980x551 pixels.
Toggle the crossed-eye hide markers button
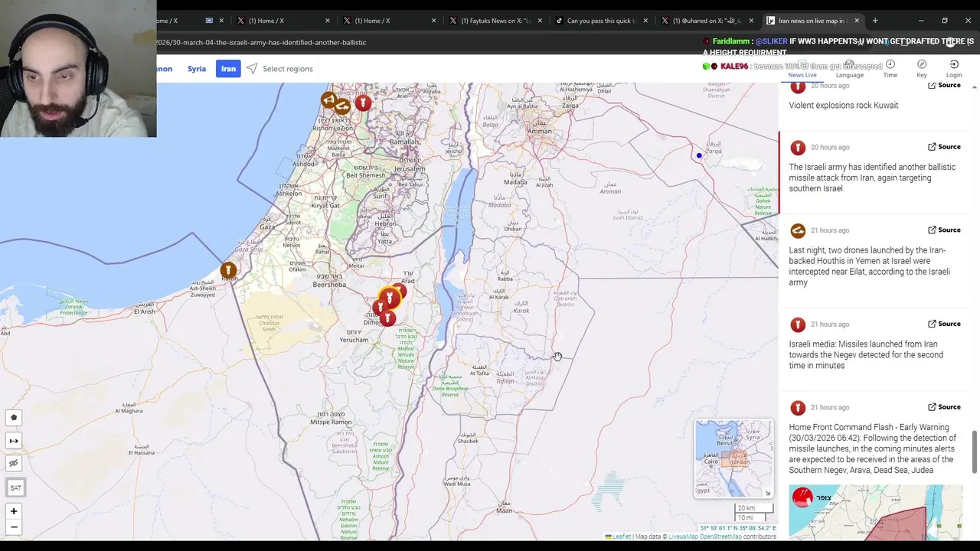coord(14,463)
